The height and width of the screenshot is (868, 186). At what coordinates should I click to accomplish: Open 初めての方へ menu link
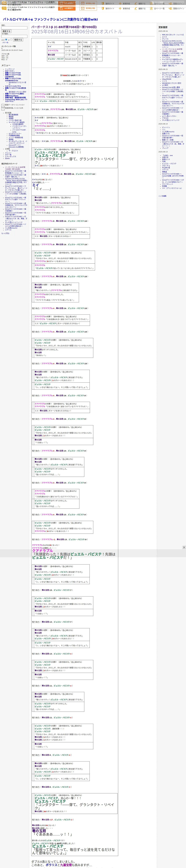[x=10, y=71]
